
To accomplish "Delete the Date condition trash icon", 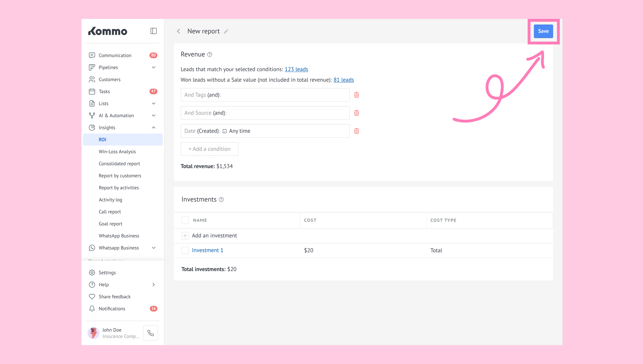I will click(356, 131).
